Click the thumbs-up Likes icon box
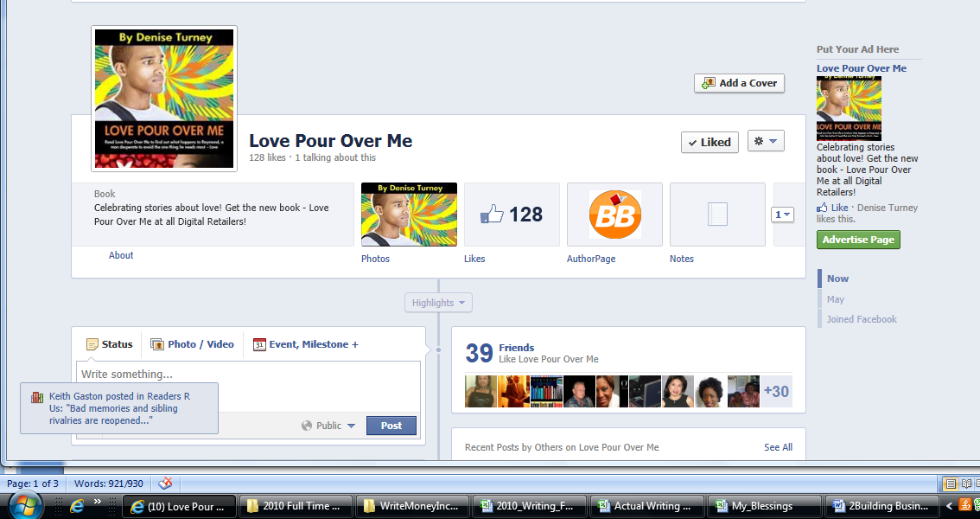This screenshot has height=519, width=980. point(512,215)
